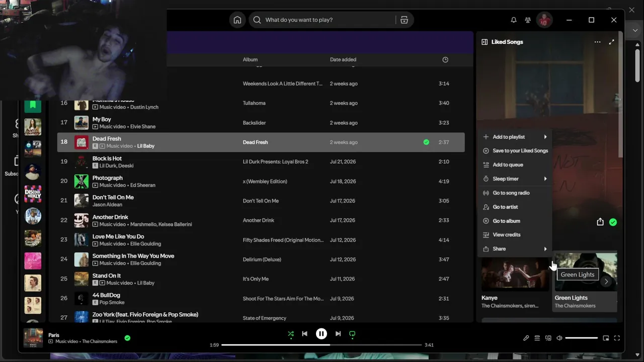Open Lil Baby artist link on Dead Fresh row
The image size is (644, 362).
click(146, 146)
